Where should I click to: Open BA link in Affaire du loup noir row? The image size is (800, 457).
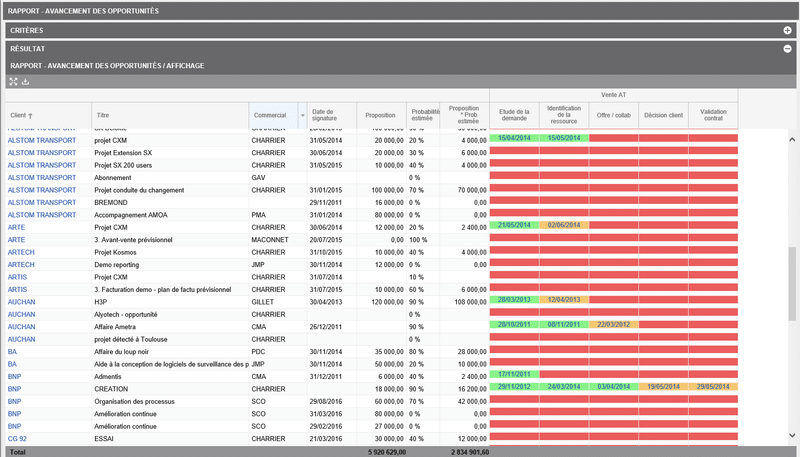(x=13, y=350)
